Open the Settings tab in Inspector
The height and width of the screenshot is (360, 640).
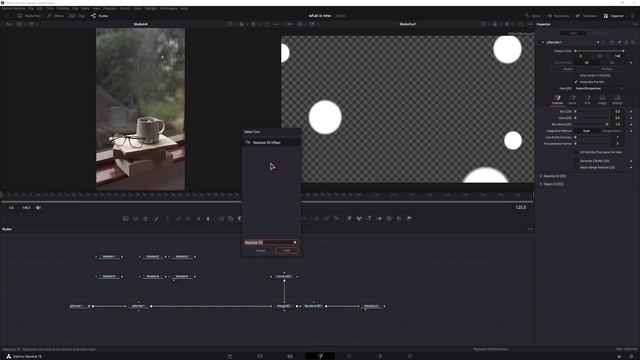pos(617,100)
